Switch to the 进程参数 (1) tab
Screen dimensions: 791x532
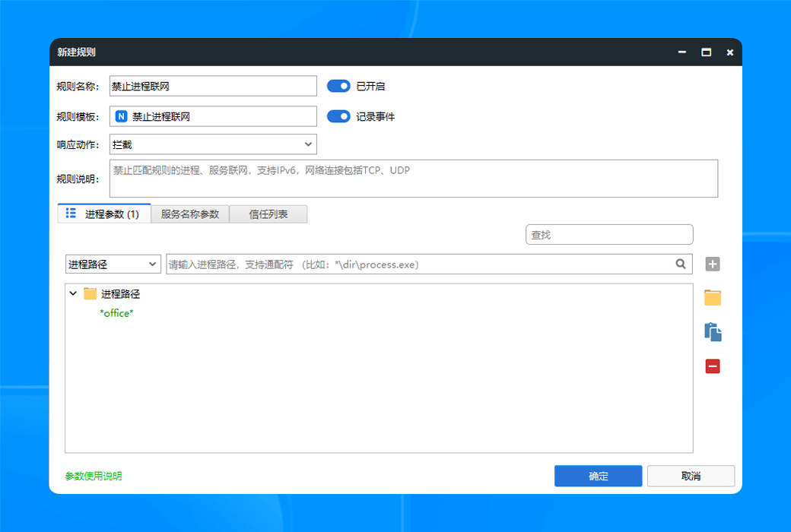pyautogui.click(x=104, y=214)
